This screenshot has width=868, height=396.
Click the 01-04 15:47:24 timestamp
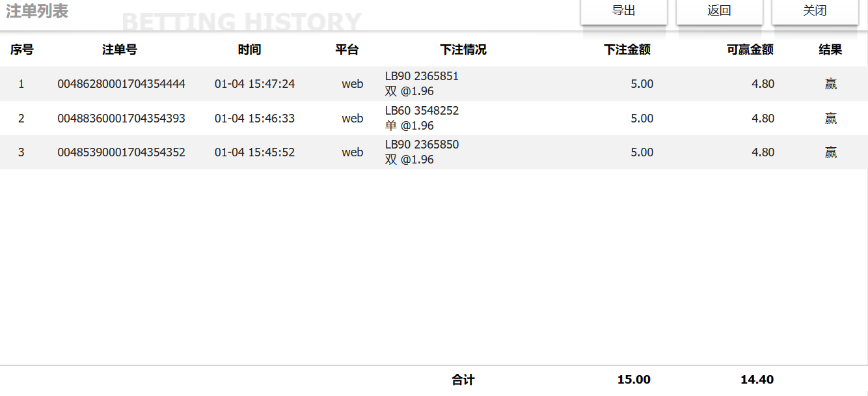pos(254,84)
